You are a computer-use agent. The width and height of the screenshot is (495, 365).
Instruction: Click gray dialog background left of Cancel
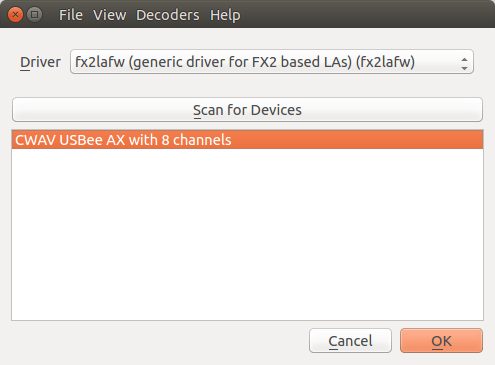point(160,341)
